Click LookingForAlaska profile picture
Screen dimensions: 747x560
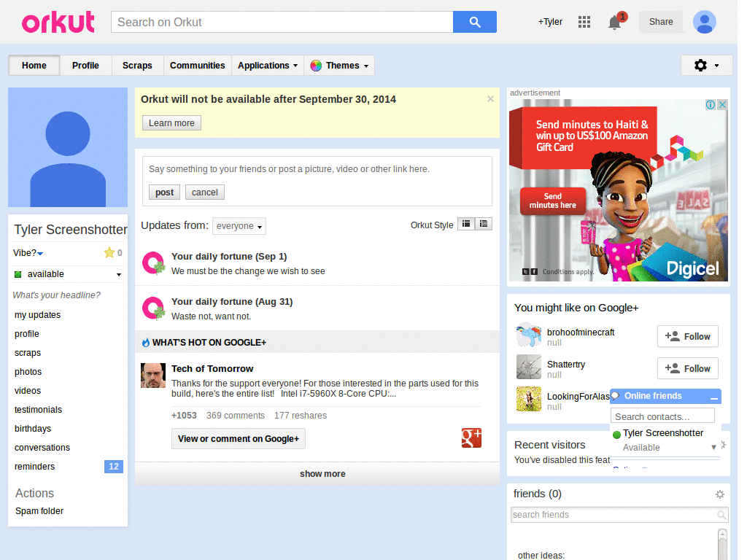[x=529, y=399]
